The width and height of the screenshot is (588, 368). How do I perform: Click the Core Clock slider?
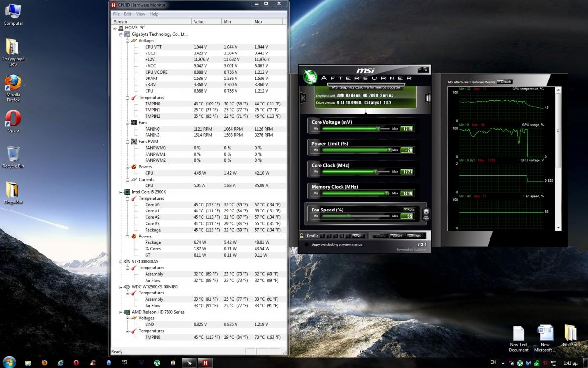click(355, 172)
